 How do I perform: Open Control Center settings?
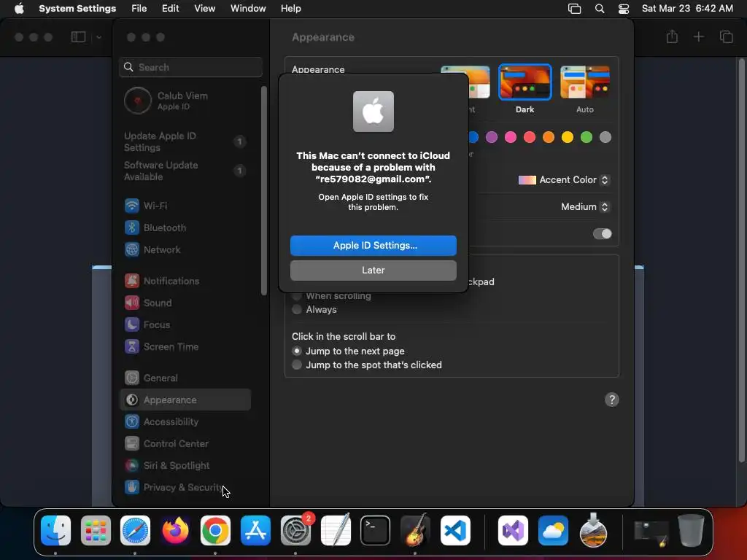point(186,444)
